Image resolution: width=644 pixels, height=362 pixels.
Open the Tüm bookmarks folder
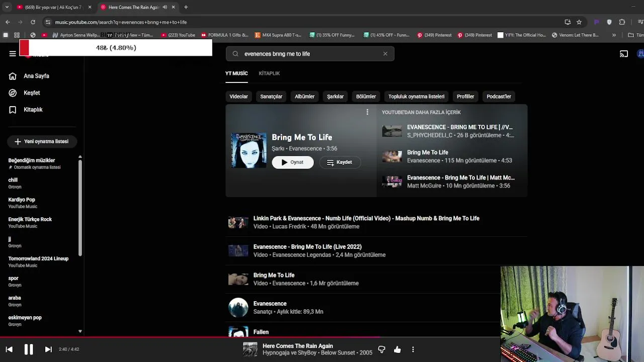635,35
